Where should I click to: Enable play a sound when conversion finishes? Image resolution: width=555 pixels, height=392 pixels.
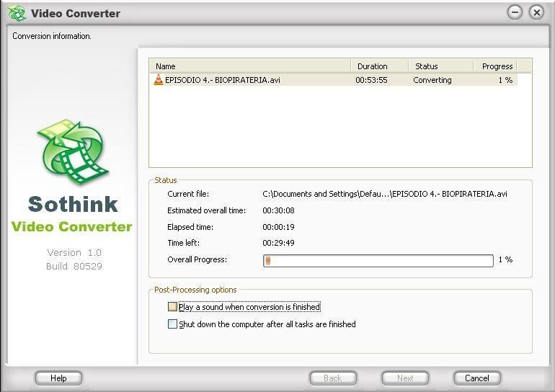[x=172, y=306]
